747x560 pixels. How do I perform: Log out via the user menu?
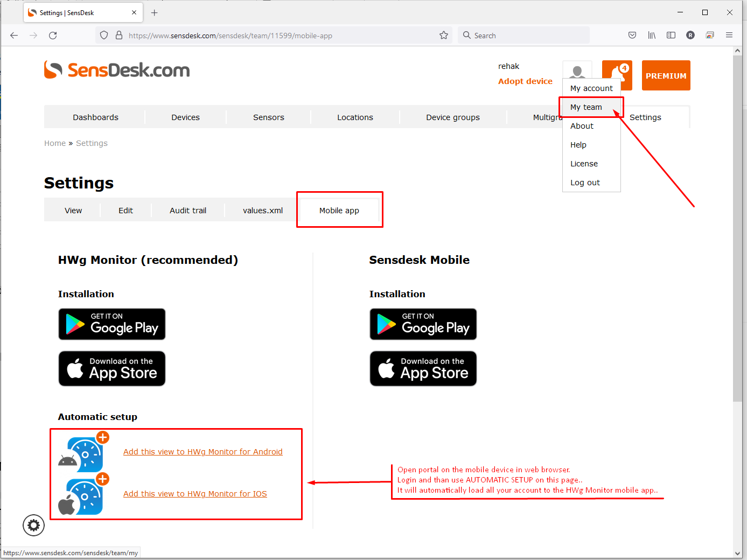tap(591, 183)
